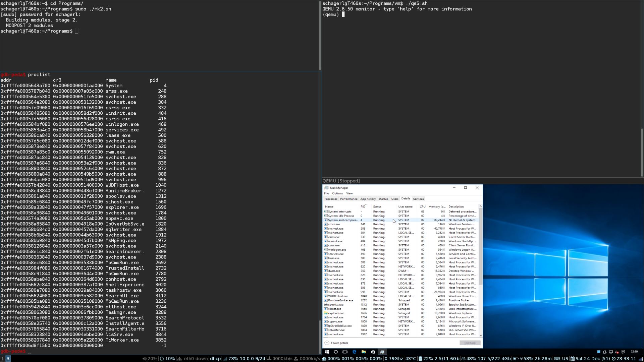
Task: Open Options menu in Task Manager
Action: coord(337,193)
